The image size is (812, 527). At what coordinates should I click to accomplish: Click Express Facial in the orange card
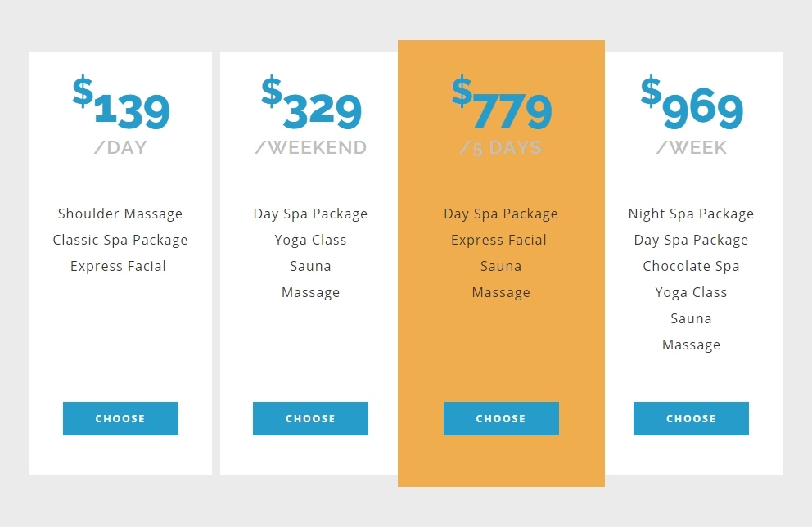pyautogui.click(x=498, y=241)
